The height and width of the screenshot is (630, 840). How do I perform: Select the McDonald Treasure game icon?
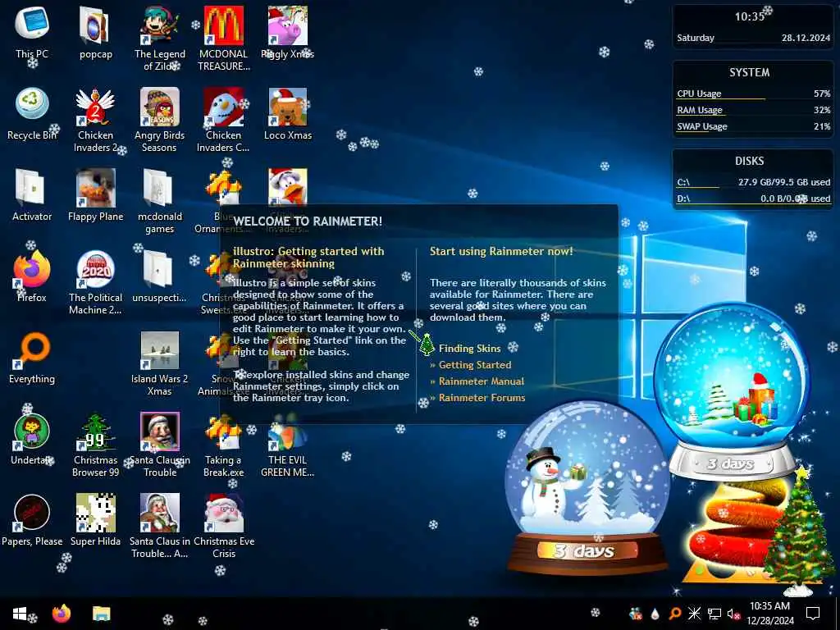point(223,38)
